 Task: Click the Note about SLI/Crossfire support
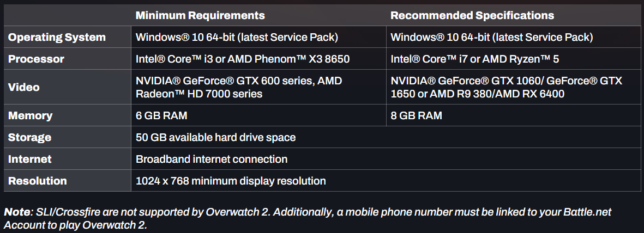pos(308,219)
